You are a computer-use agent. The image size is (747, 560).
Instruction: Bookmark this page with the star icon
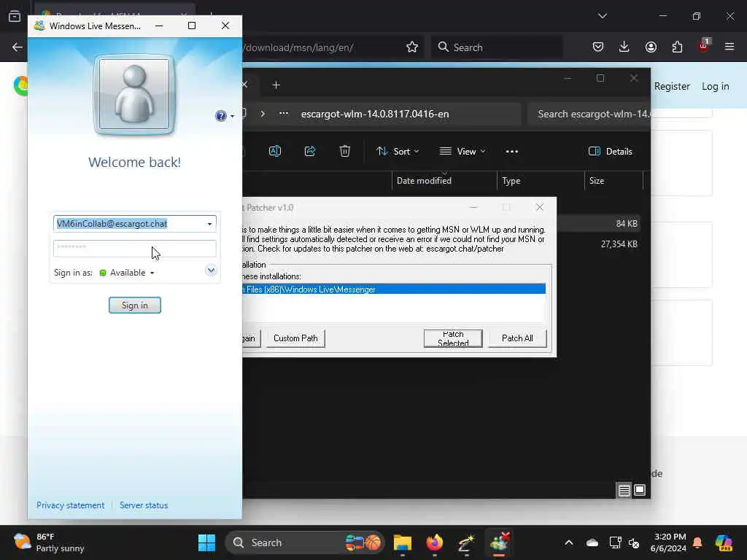point(412,47)
